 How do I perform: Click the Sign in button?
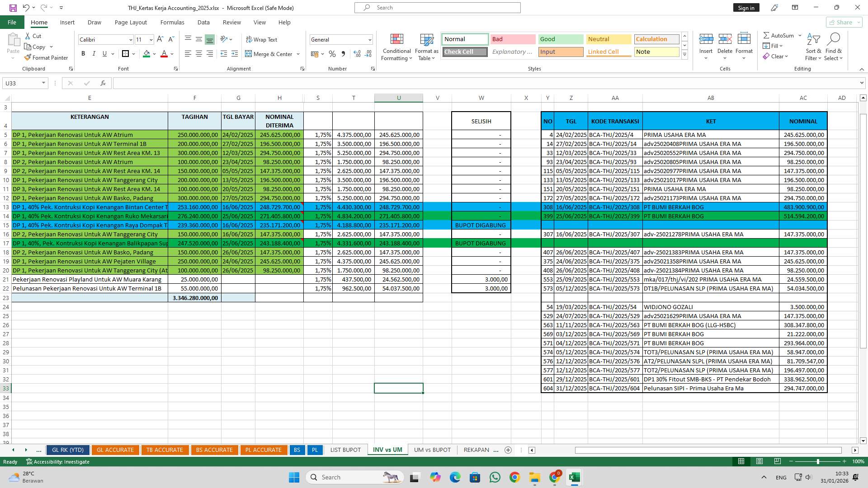click(745, 8)
